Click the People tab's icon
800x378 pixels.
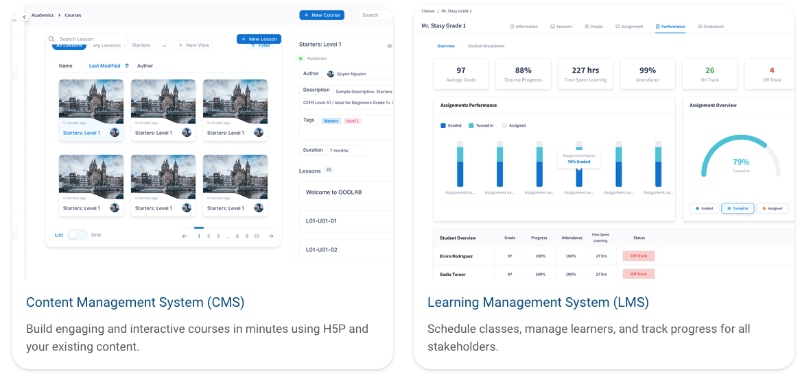587,26
